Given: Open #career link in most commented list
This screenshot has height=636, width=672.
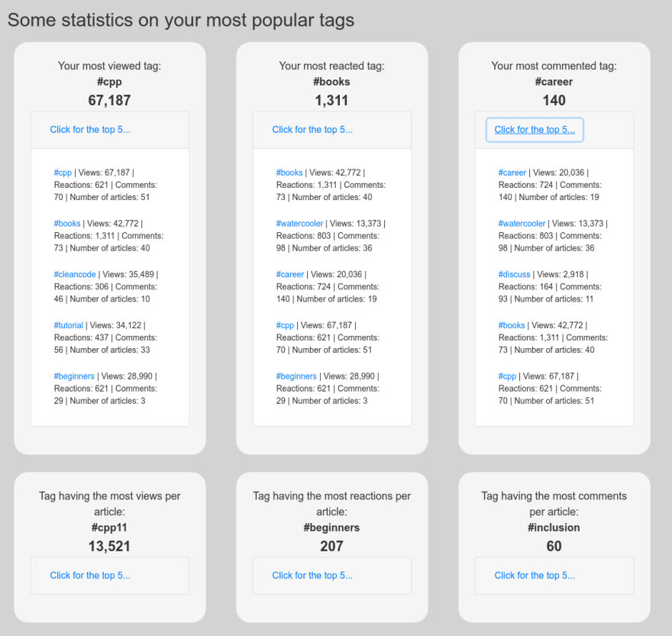Looking at the screenshot, I should tap(512, 173).
